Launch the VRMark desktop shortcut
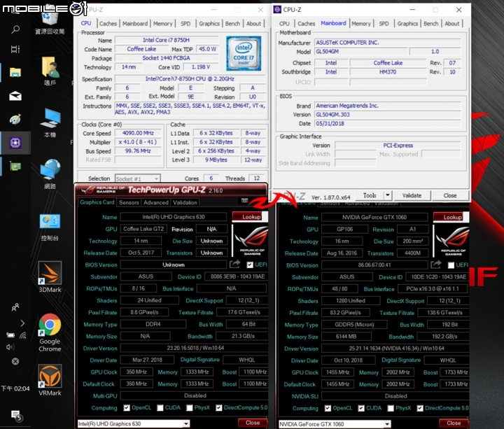 [x=50, y=380]
